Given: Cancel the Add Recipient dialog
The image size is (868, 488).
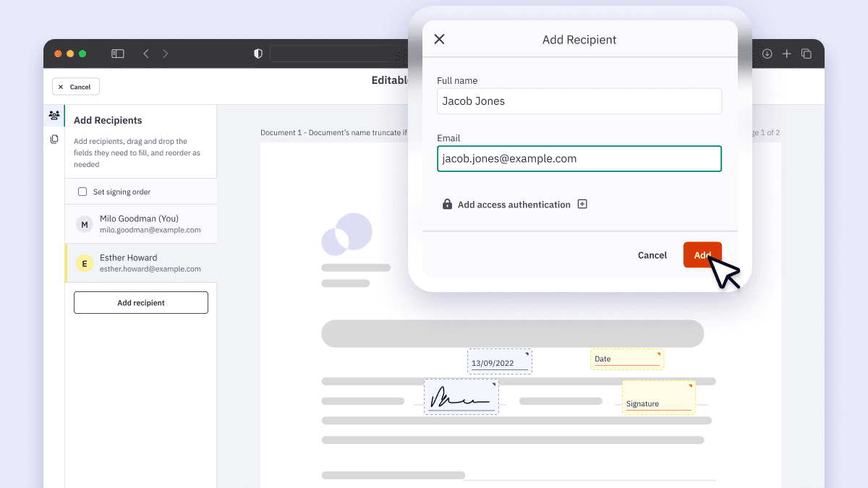Looking at the screenshot, I should point(652,255).
